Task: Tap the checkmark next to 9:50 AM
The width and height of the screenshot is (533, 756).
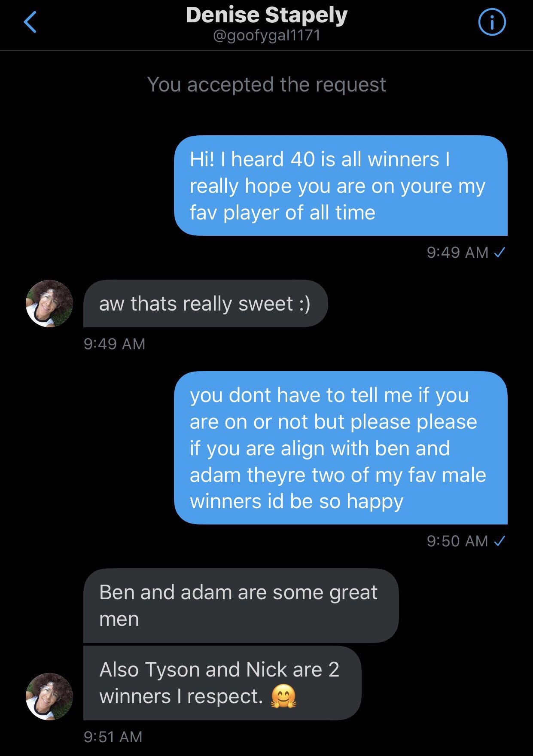Action: point(499,541)
